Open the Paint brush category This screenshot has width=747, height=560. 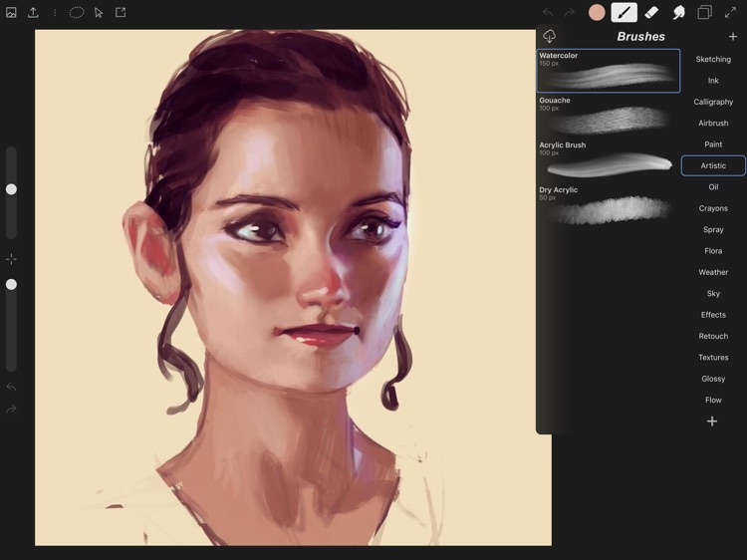point(713,144)
